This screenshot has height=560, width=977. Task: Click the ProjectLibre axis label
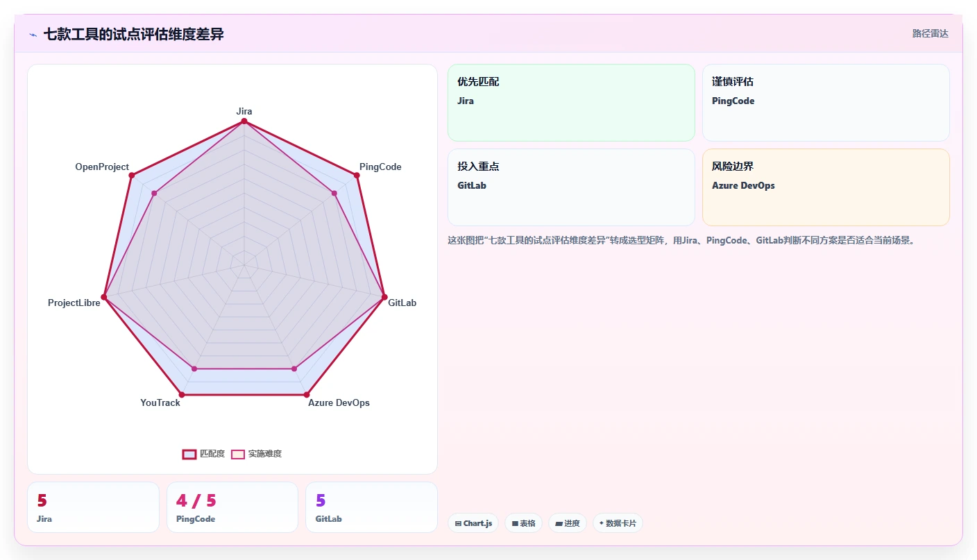tap(74, 303)
